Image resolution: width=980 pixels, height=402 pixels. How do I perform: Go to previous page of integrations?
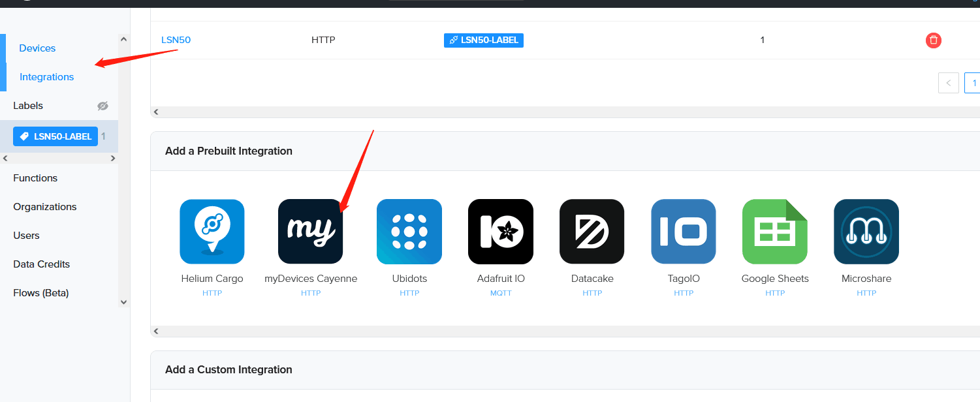point(949,83)
